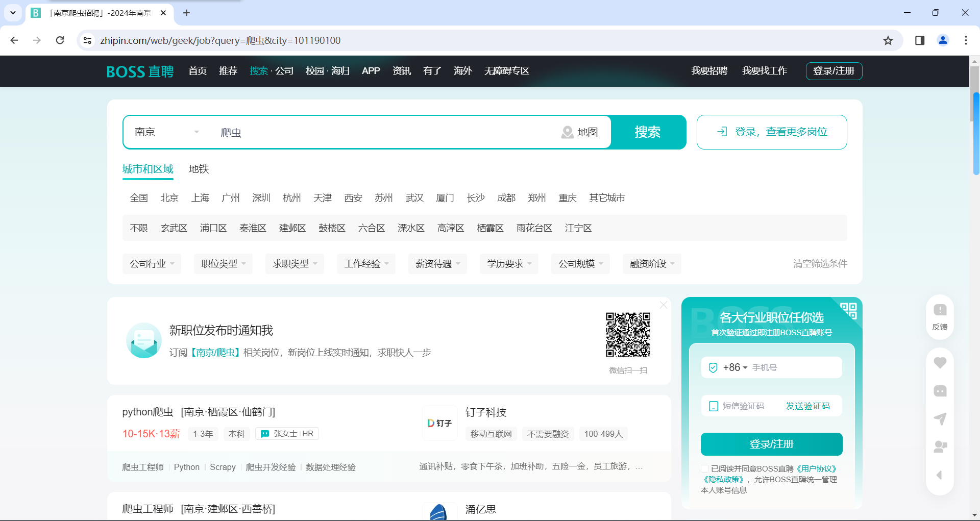The height and width of the screenshot is (521, 980).
Task: Focus the 手机号 phone input field
Action: (x=794, y=367)
